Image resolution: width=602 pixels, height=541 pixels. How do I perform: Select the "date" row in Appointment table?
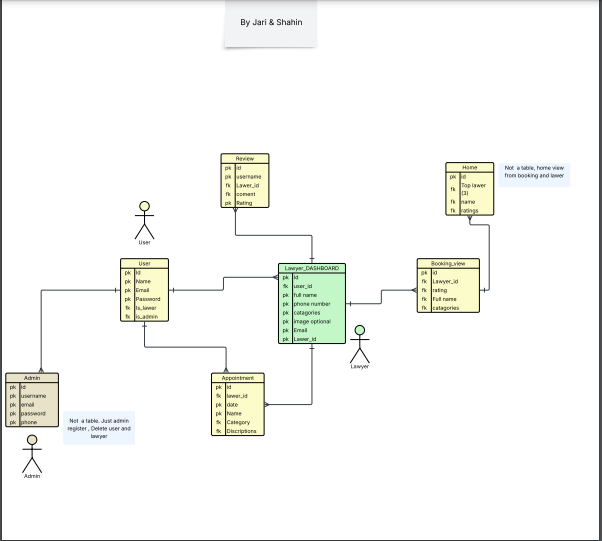[238, 405]
